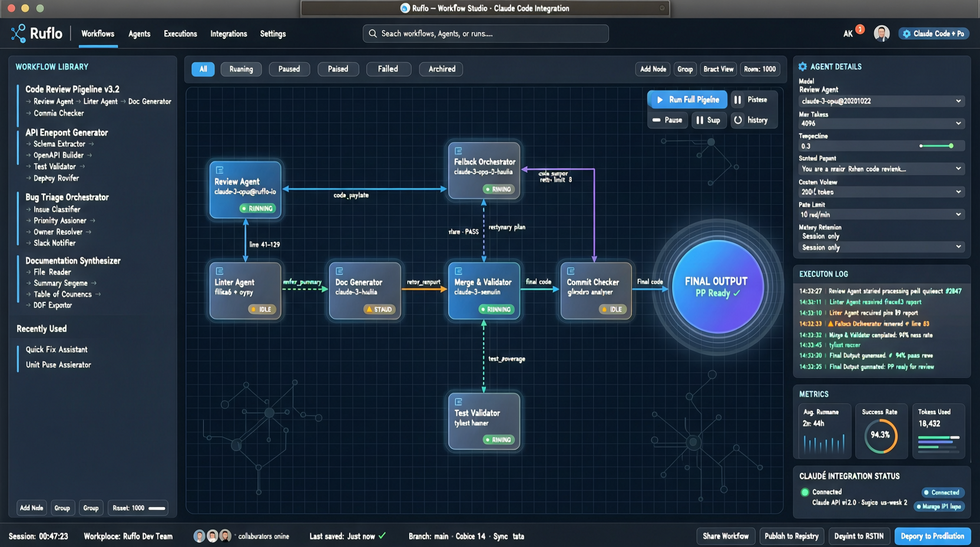The height and width of the screenshot is (547, 980).
Task: Open the notification badge next to AK
Action: [860, 29]
